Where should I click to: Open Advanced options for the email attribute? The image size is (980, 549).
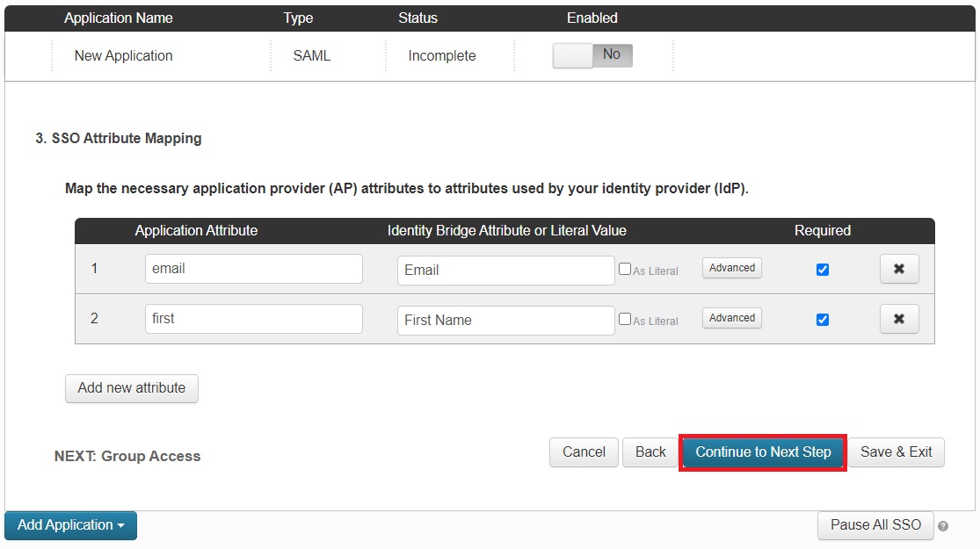(731, 268)
